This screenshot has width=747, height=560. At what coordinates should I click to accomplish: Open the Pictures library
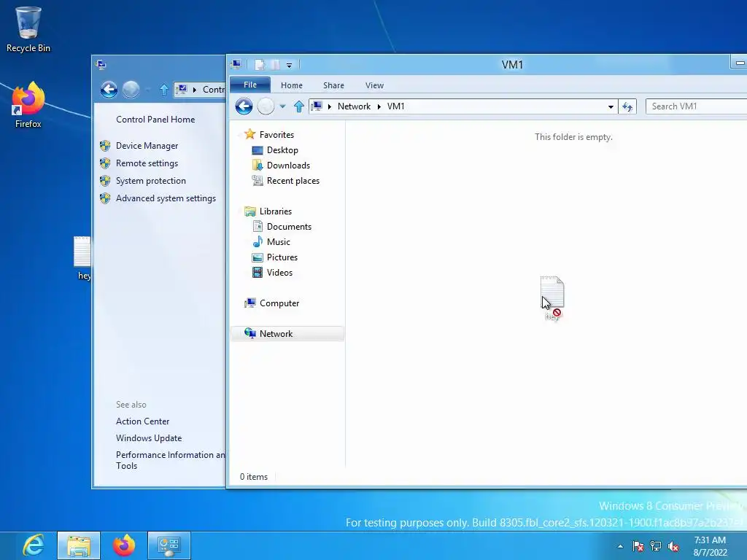[x=282, y=257]
